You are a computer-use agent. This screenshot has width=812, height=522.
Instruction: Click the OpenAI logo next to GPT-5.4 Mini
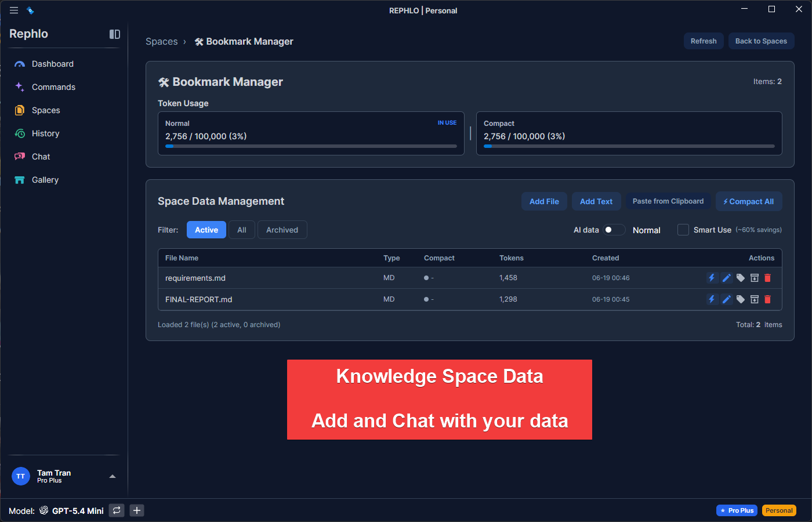(43, 510)
